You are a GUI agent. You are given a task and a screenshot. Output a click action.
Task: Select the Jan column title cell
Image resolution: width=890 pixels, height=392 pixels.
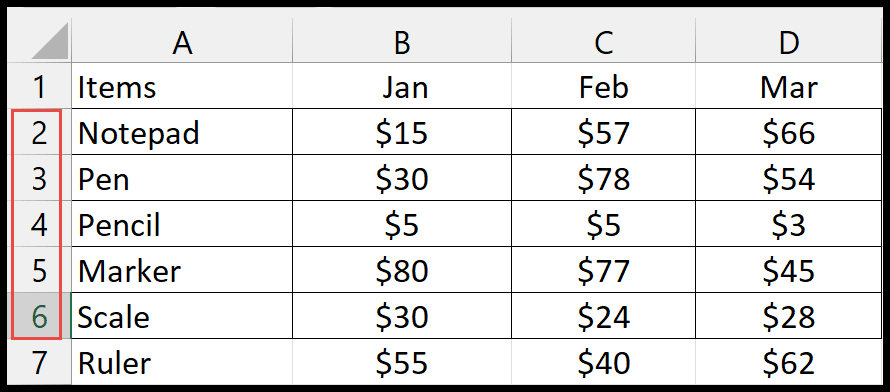click(x=402, y=86)
